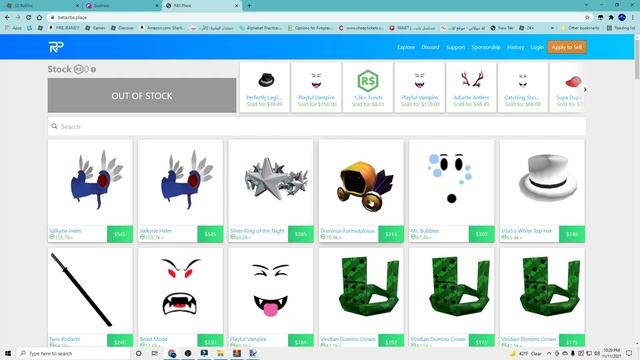Open Chrome from the taskbar
The image size is (640, 360).
point(172,353)
